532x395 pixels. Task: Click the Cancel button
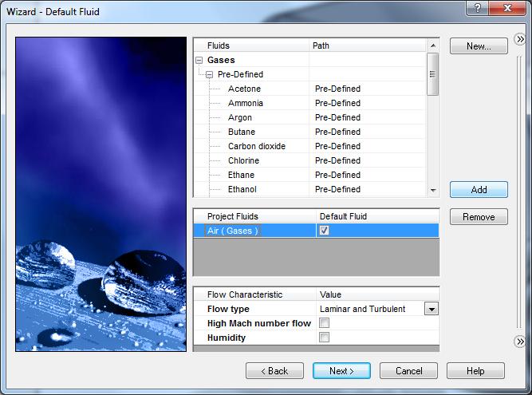coord(408,371)
